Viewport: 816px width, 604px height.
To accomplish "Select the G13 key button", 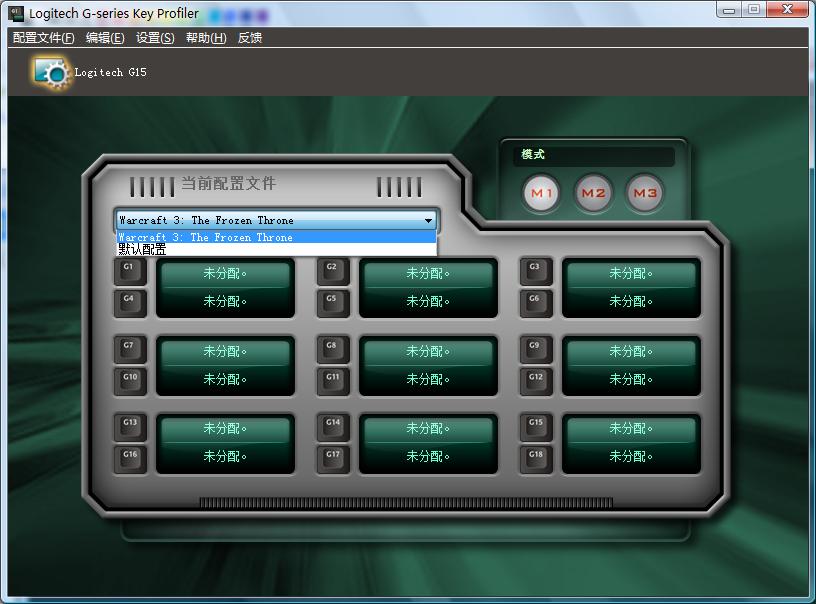I will [x=130, y=427].
